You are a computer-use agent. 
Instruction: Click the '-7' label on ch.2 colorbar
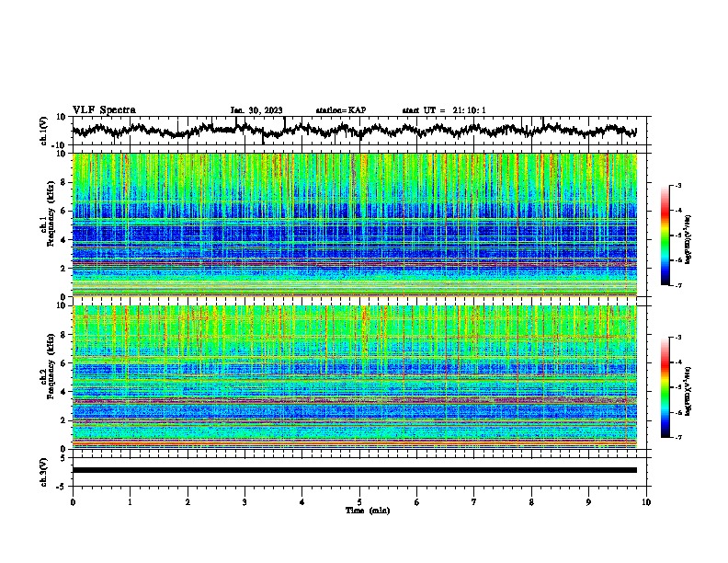[677, 437]
